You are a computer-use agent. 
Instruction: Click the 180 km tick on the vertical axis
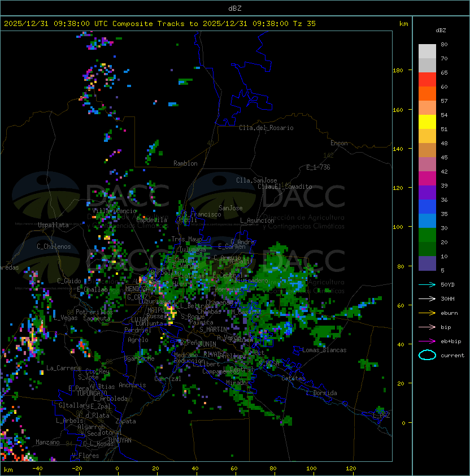398,70
